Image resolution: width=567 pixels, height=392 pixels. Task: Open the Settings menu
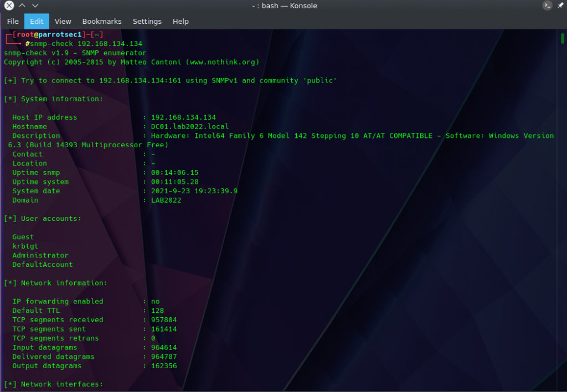[x=147, y=22]
